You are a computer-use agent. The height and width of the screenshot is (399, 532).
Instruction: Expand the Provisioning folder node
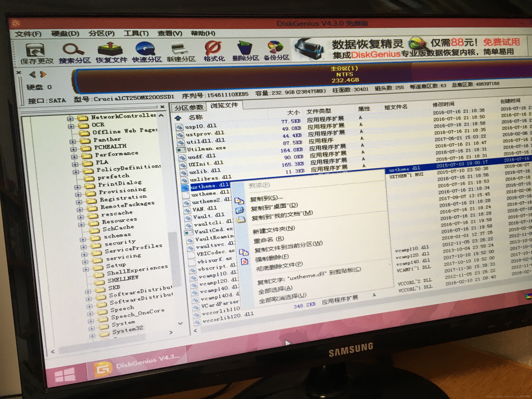coord(78,195)
